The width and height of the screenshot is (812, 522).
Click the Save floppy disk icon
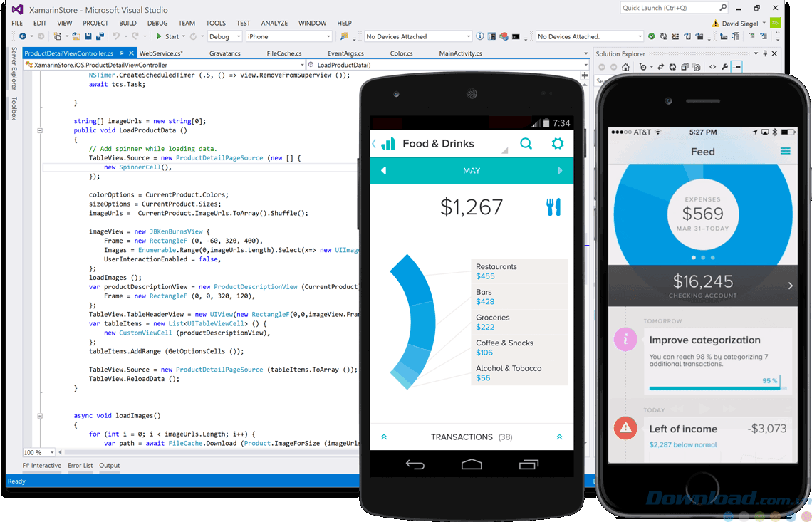click(88, 36)
